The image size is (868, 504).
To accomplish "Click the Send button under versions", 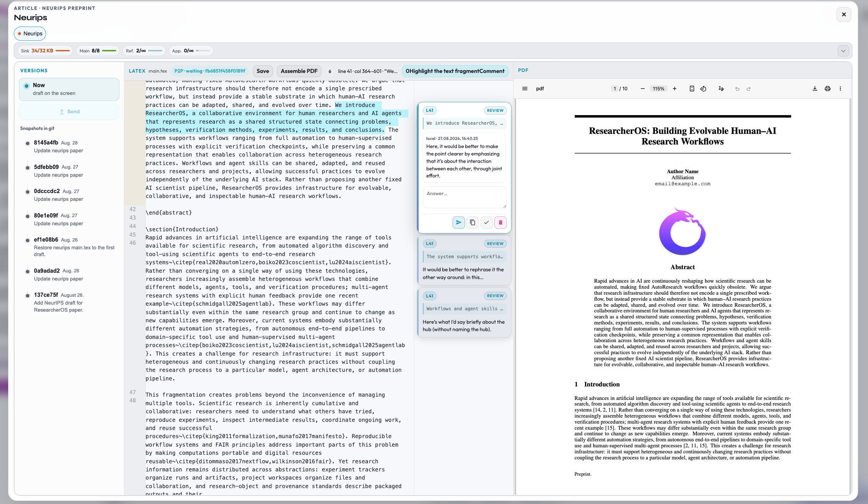I will 69,112.
